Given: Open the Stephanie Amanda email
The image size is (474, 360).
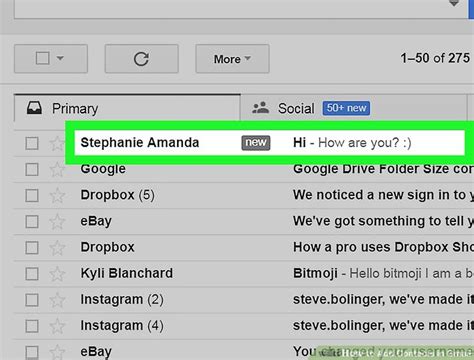Looking at the screenshot, I should point(269,143).
